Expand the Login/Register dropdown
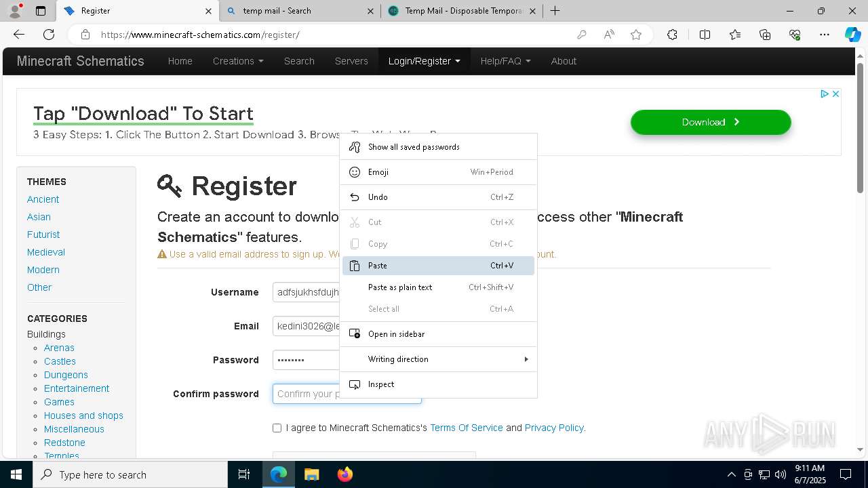Image resolution: width=868 pixels, height=488 pixels. pos(425,61)
